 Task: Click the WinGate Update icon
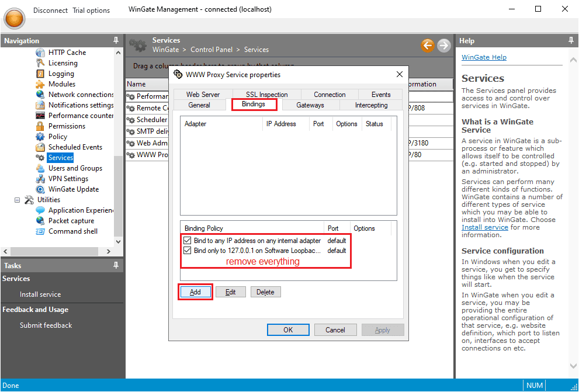(x=40, y=189)
